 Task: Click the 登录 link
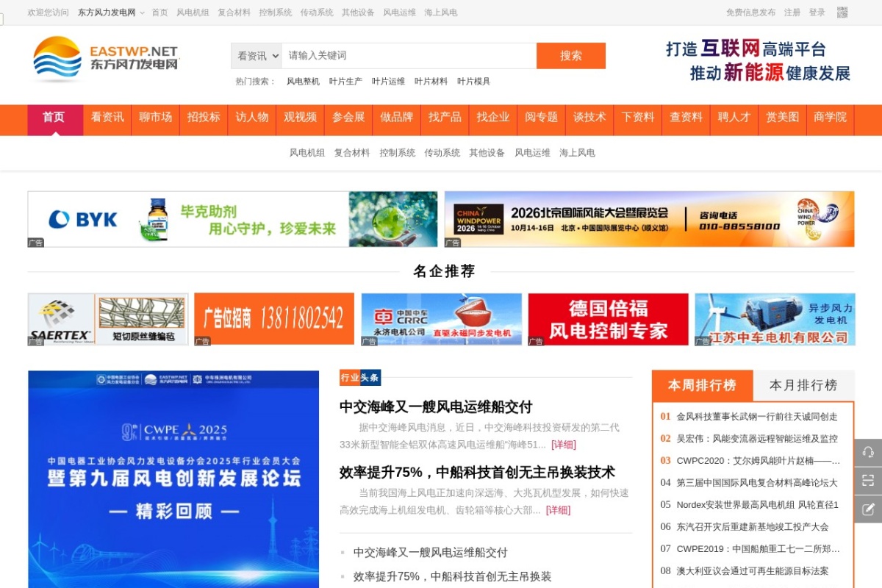click(x=817, y=12)
